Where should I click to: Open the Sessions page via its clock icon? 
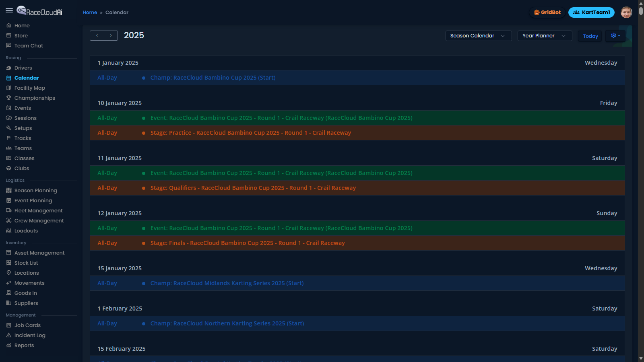[8, 118]
